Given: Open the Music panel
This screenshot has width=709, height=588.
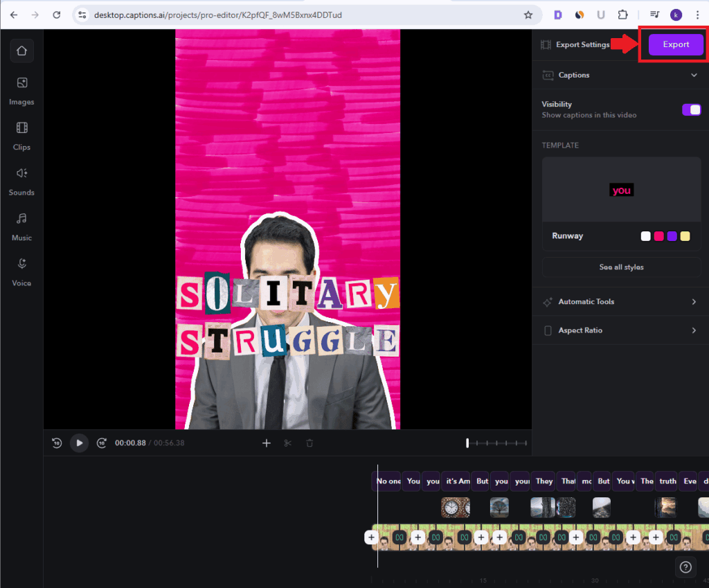Looking at the screenshot, I should [x=21, y=226].
